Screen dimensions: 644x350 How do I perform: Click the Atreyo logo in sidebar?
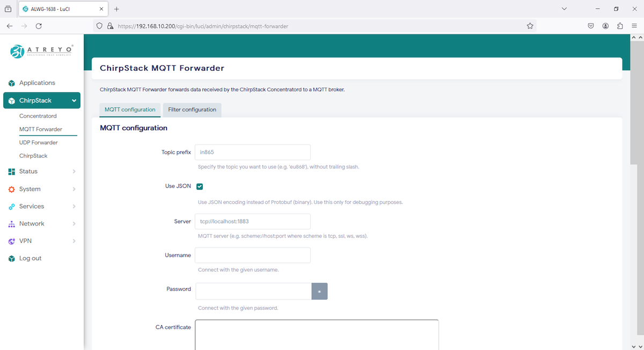42,51
